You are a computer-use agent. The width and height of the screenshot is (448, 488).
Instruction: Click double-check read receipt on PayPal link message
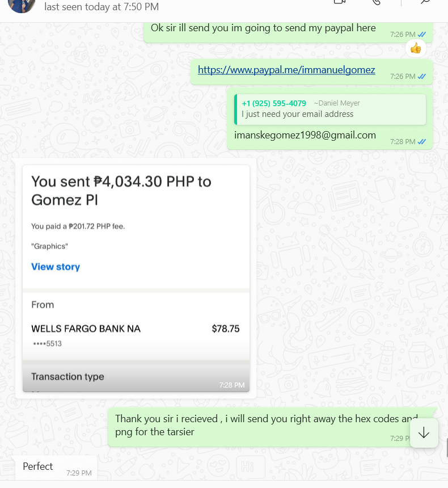421,76
